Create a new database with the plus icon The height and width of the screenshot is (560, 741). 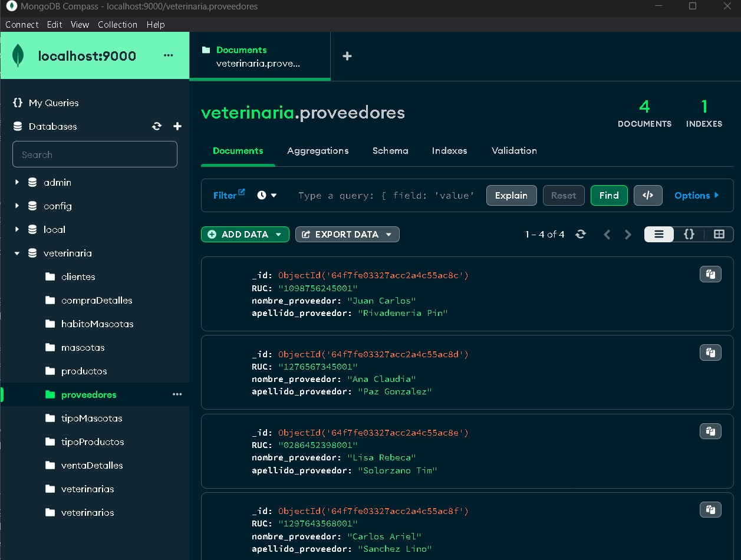pos(177,126)
